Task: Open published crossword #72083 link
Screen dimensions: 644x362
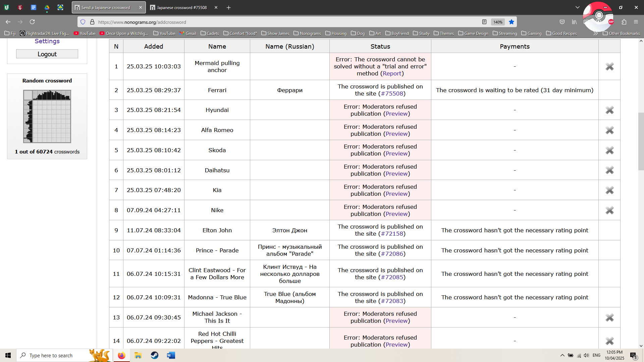Action: (x=392, y=301)
